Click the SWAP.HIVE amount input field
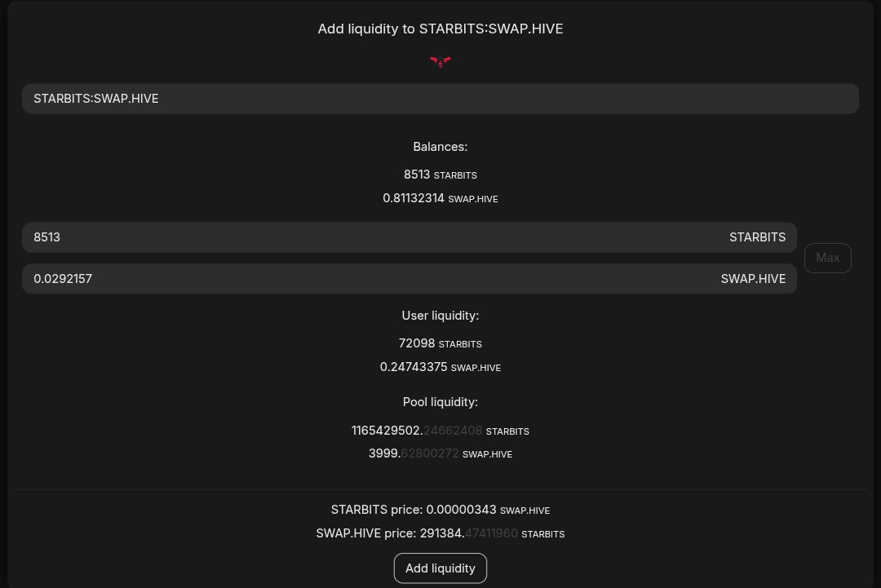881x588 pixels. [410, 279]
